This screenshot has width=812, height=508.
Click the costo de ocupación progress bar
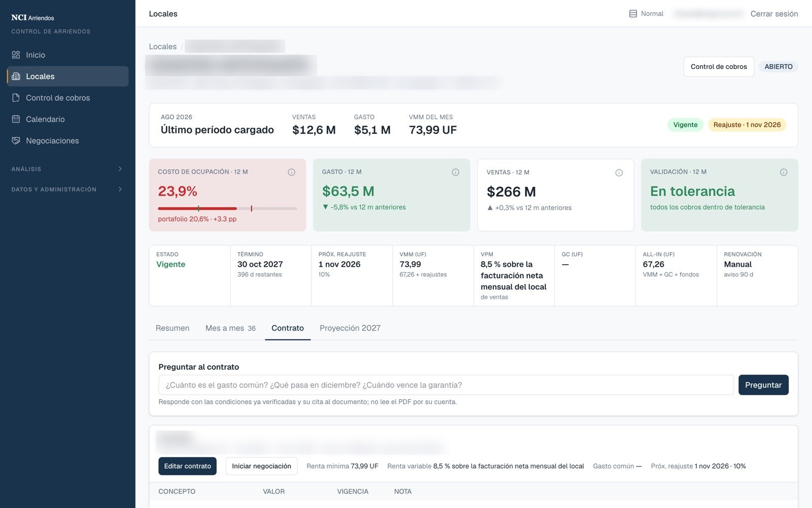227,208
